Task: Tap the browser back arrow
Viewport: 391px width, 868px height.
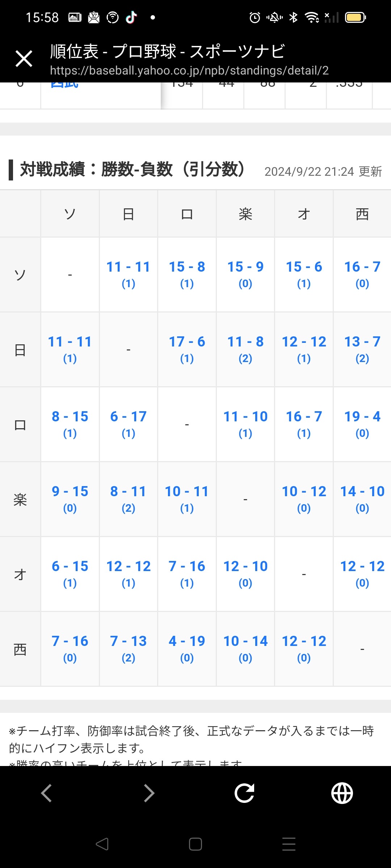Action: click(x=46, y=793)
